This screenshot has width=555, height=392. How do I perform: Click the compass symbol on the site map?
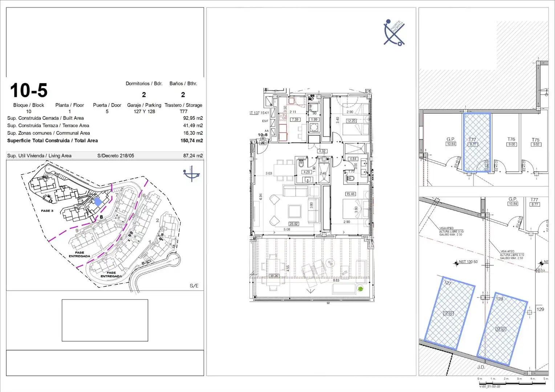coord(191,174)
